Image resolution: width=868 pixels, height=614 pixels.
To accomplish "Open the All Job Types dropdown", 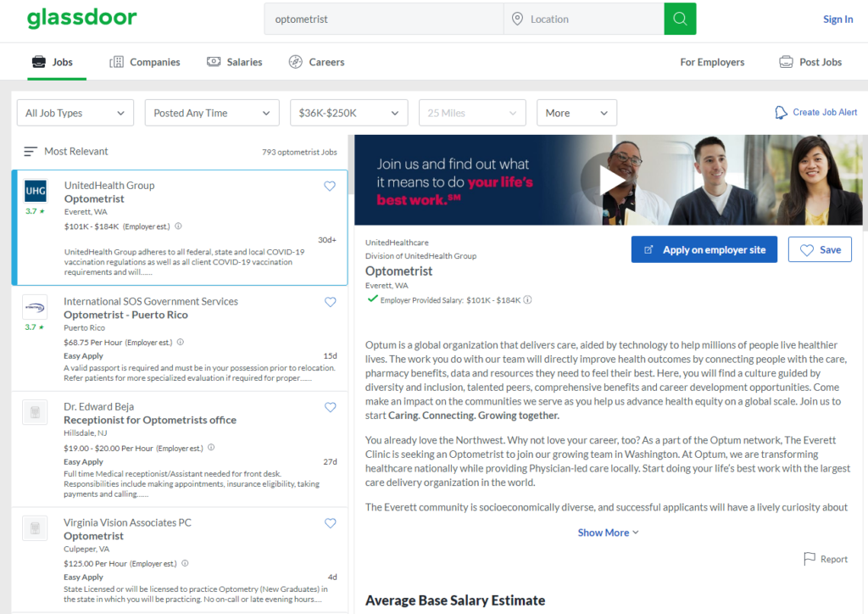I will pyautogui.click(x=75, y=113).
